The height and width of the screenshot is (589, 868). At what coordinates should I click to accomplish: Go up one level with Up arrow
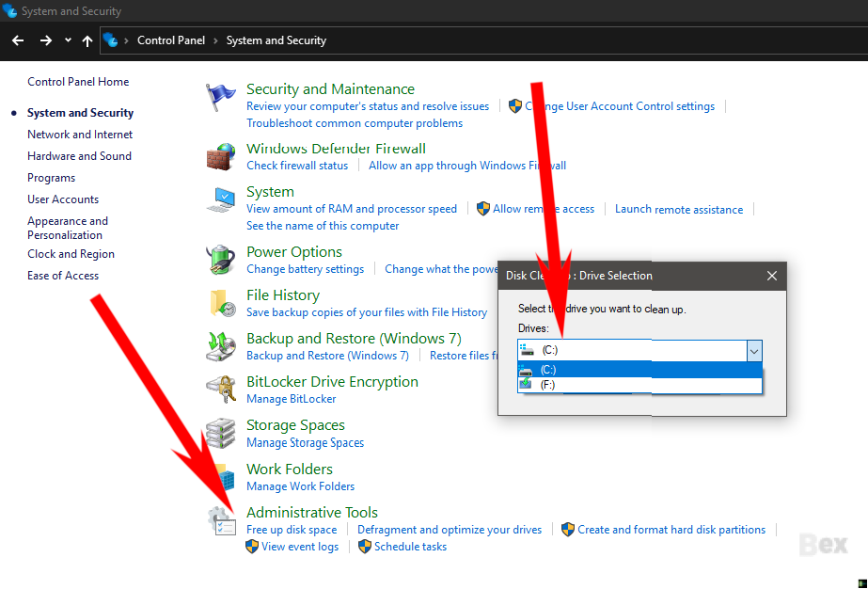point(87,40)
